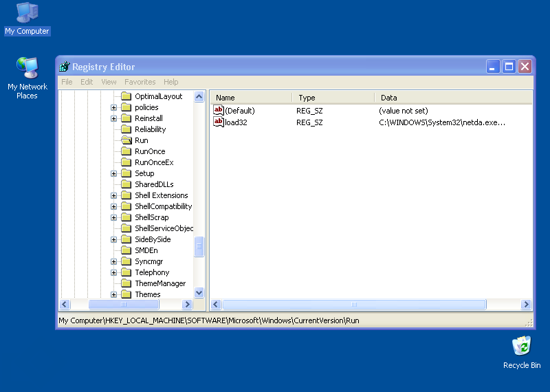Select the ShellScrap folder icon

[x=126, y=217]
